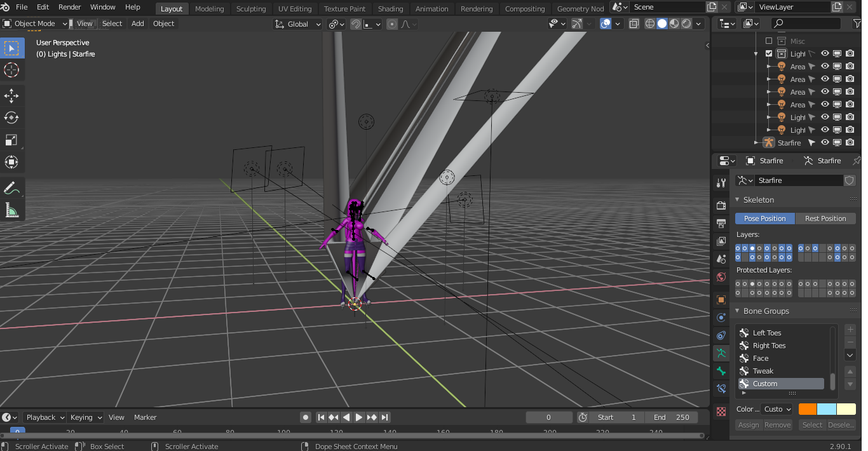Image resolution: width=868 pixels, height=451 pixels.
Task: Click the Rest Position button
Action: point(825,219)
